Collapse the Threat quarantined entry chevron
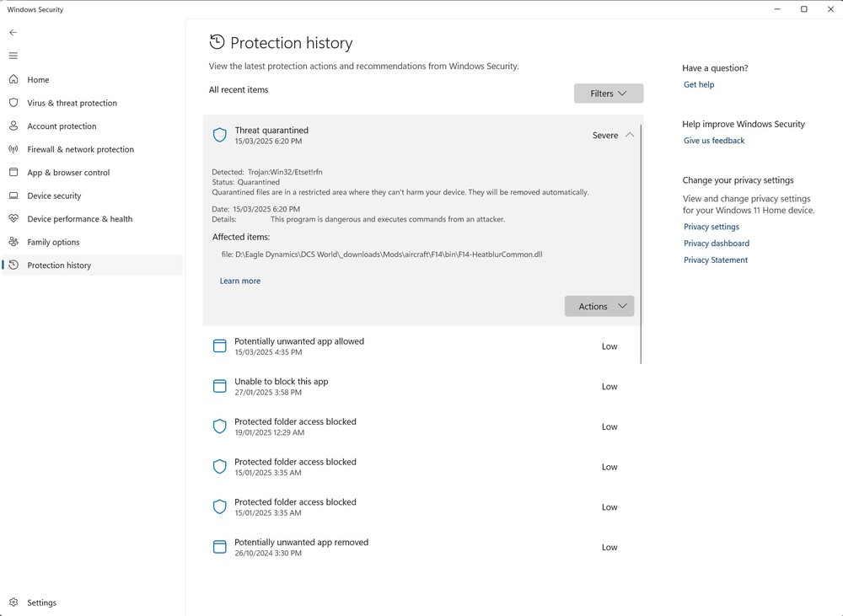 (630, 135)
